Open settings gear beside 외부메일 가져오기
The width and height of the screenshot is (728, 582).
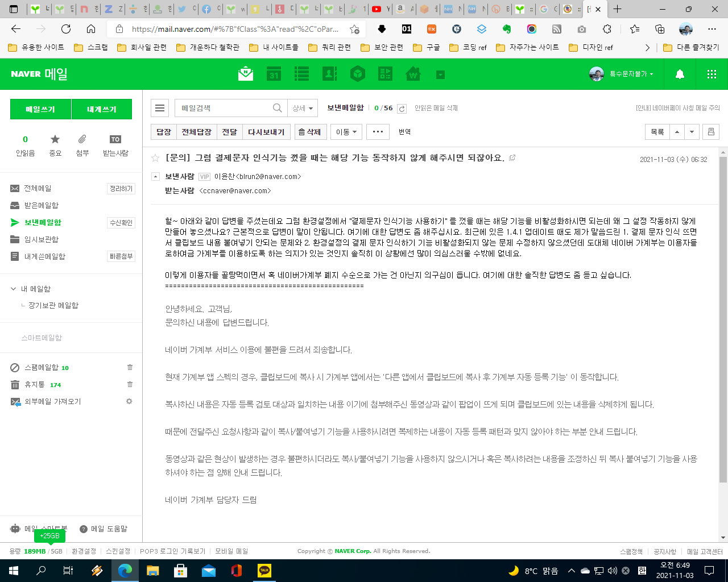129,401
